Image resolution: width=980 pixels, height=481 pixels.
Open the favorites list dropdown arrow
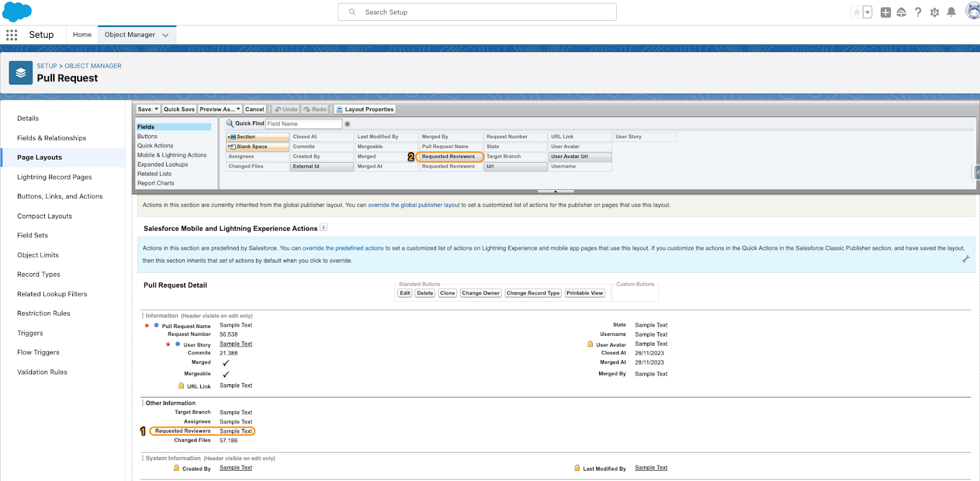tap(867, 12)
